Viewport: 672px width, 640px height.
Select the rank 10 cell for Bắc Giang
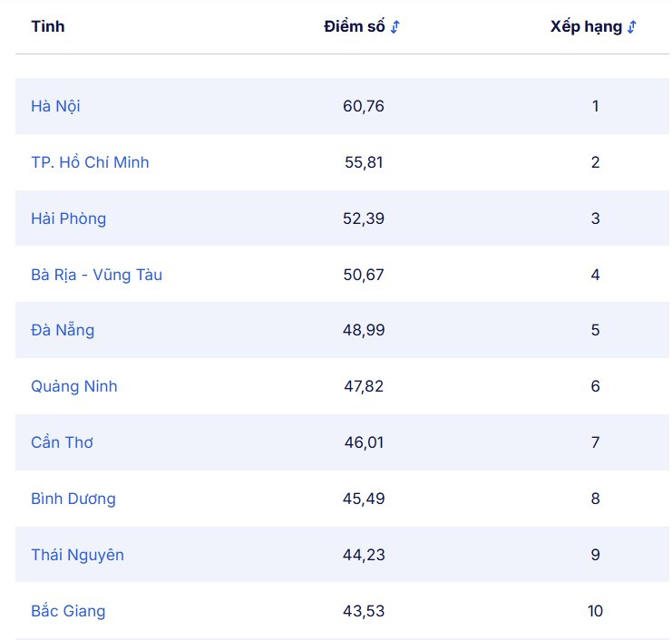click(595, 611)
